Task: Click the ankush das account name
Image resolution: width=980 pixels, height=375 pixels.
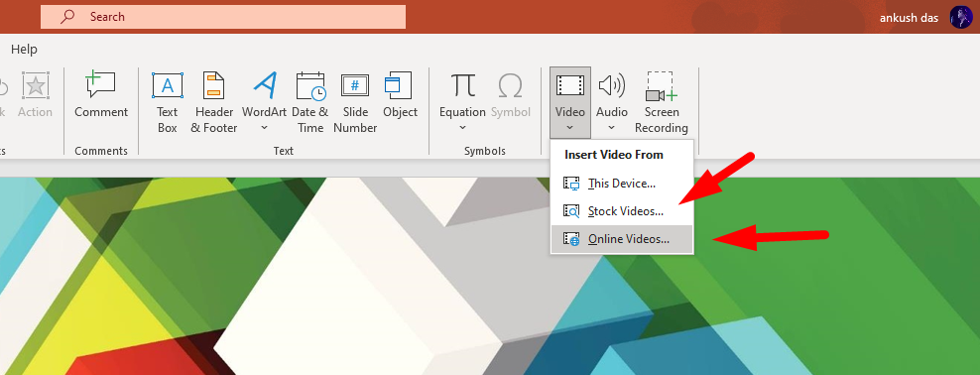Action: pyautogui.click(x=909, y=18)
